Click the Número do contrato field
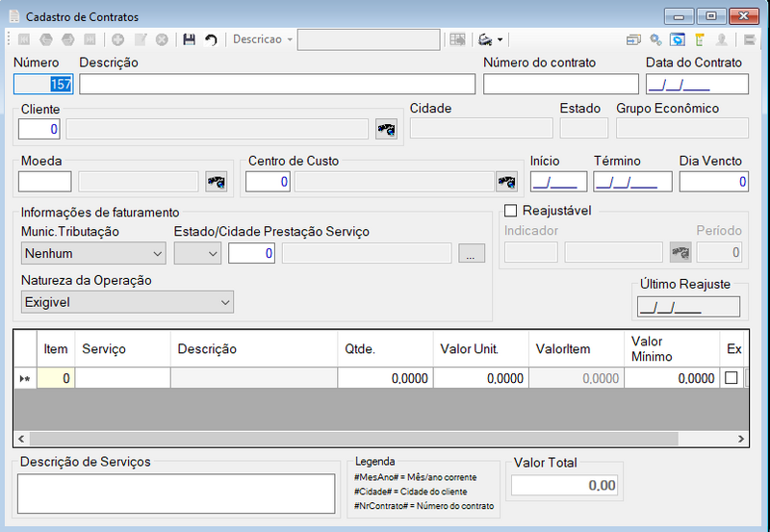Viewport: 770px width, 532px height. [561, 84]
